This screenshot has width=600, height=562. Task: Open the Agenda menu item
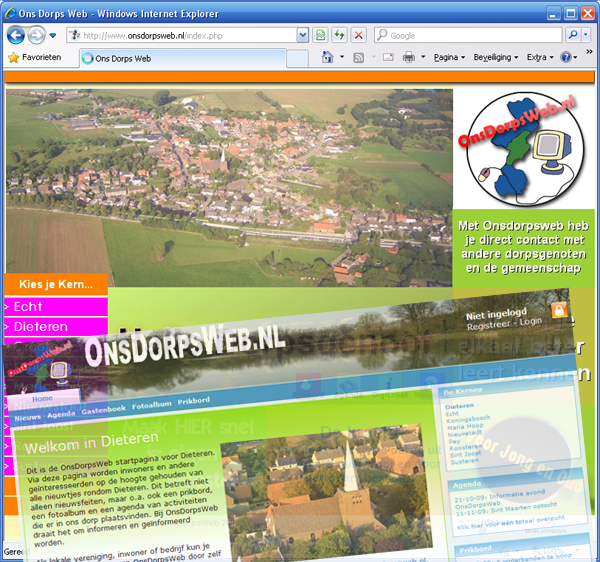[61, 414]
